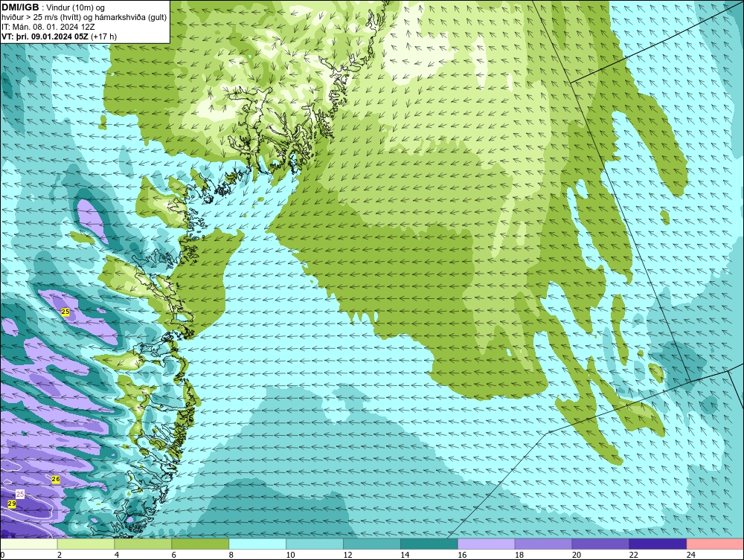The image size is (744, 560).
Task: Click the 12–14 m/s teal legend swatch
Action: click(372, 544)
